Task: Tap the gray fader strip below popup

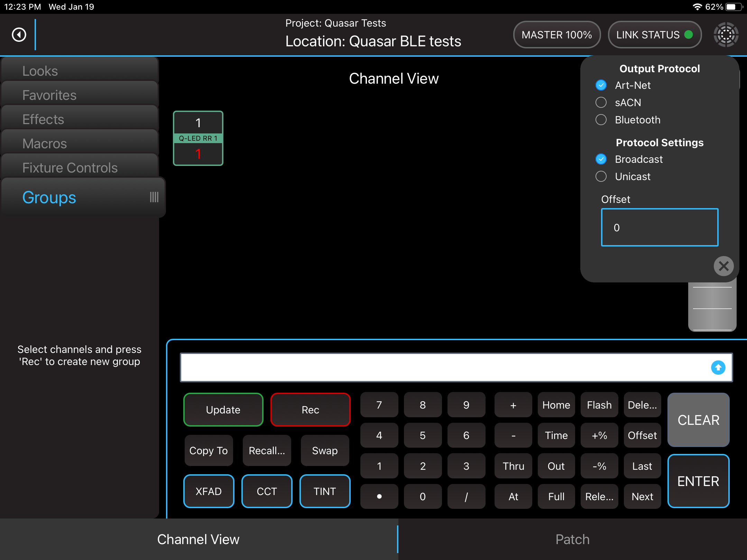Action: (712, 307)
